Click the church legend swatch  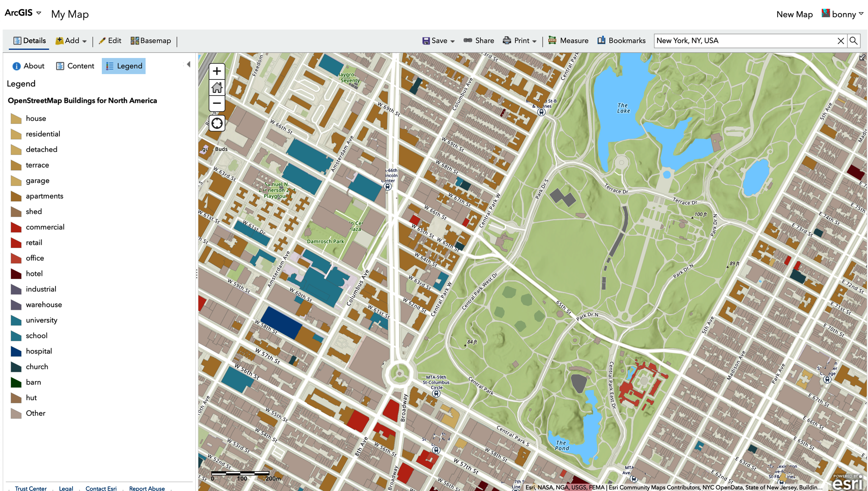pyautogui.click(x=16, y=367)
